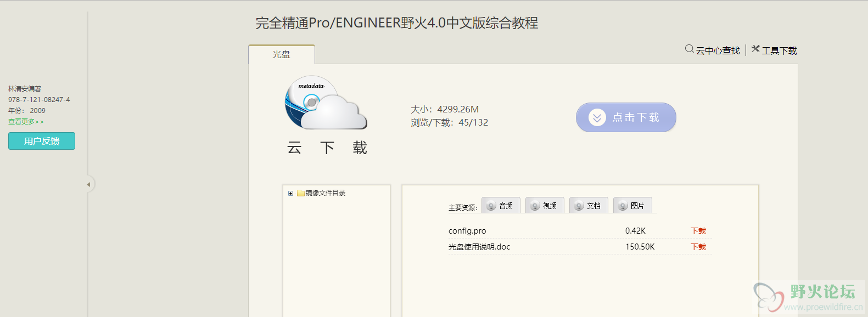
Task: Click the 云 下 载 caption text
Action: (327, 148)
